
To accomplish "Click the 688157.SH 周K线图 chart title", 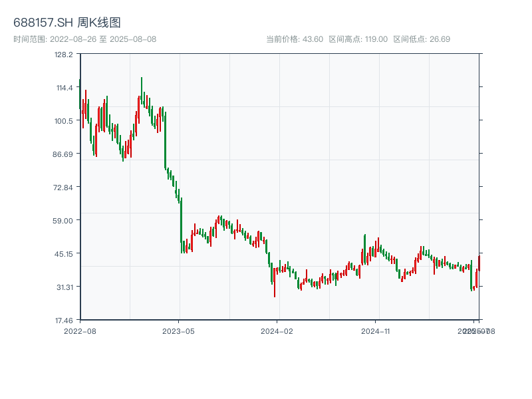I will (x=67, y=23).
